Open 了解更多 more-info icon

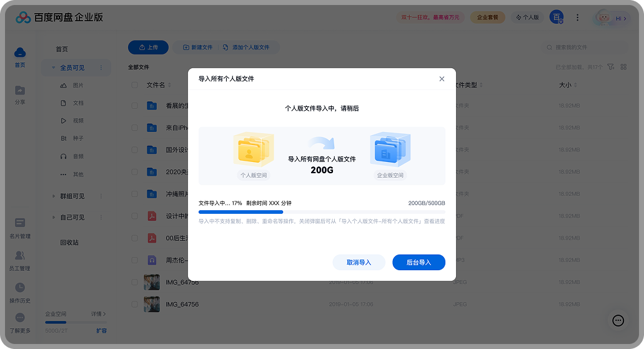tap(20, 317)
